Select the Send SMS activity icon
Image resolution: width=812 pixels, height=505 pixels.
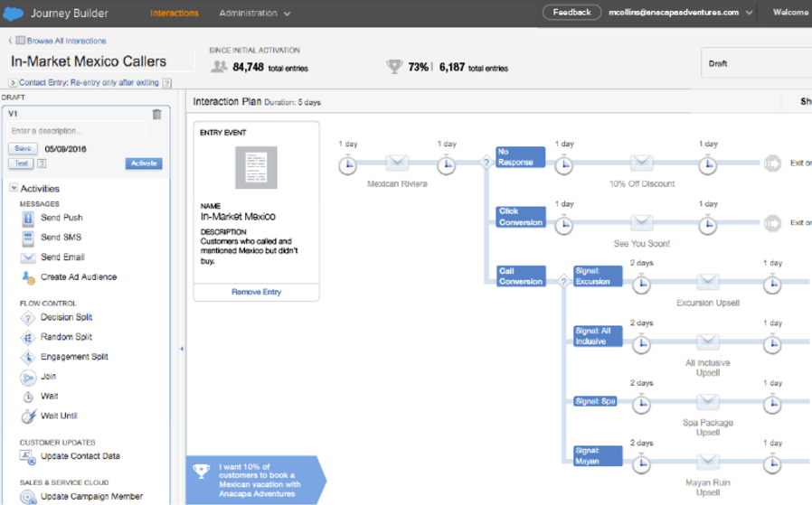[x=28, y=238]
